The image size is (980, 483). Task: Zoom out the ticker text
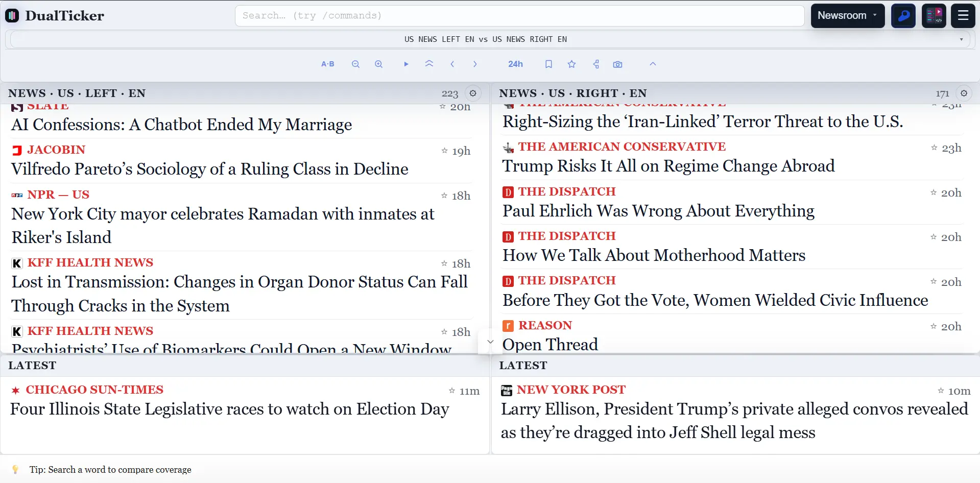point(355,64)
